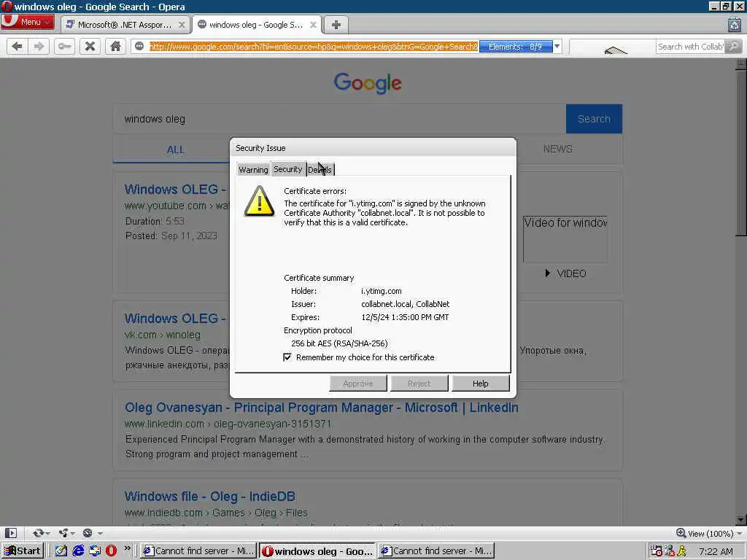Open Windows OLEG vk.com result link
747x560 pixels.
[175, 319]
